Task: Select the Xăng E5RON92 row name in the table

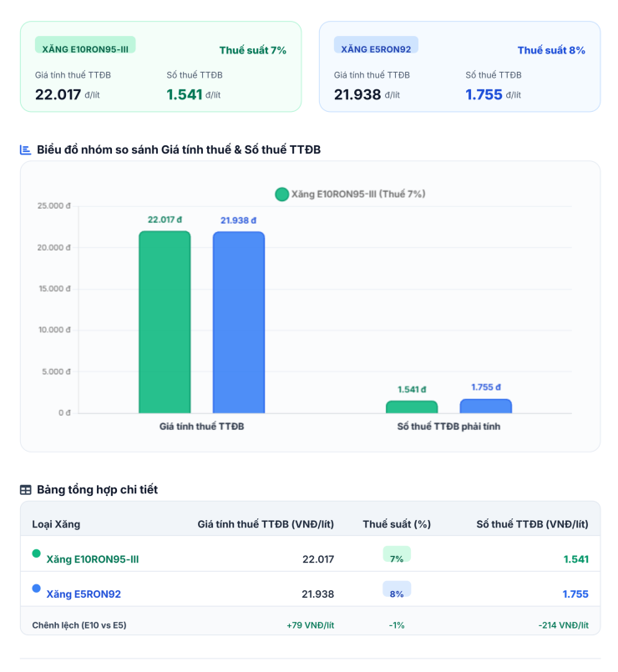Action: click(x=84, y=594)
